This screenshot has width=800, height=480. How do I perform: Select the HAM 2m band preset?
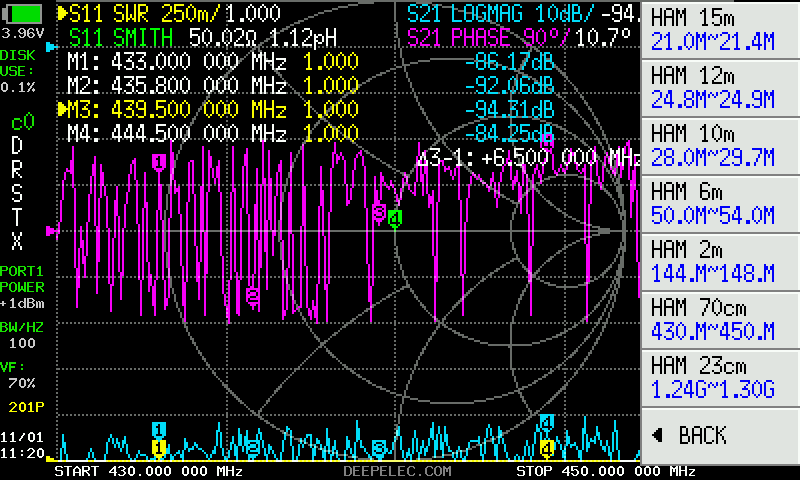pos(720,262)
